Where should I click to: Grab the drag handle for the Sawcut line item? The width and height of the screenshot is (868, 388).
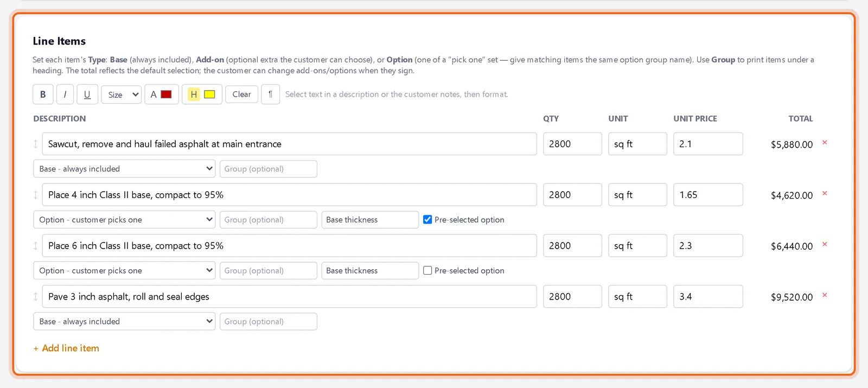[36, 144]
